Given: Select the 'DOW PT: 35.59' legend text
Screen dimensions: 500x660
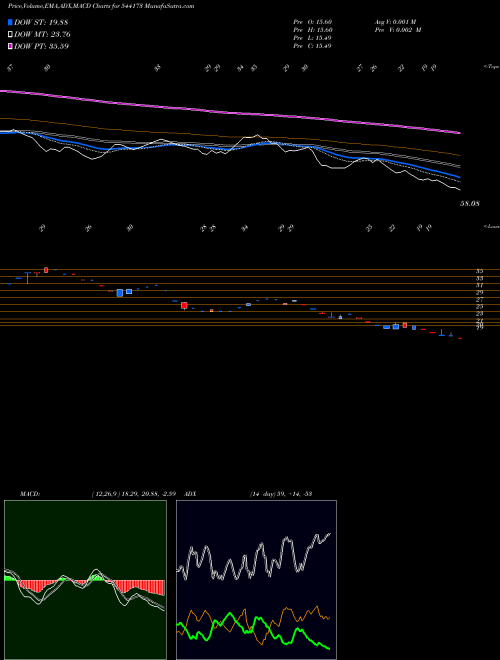Looking at the screenshot, I should (x=42, y=46).
